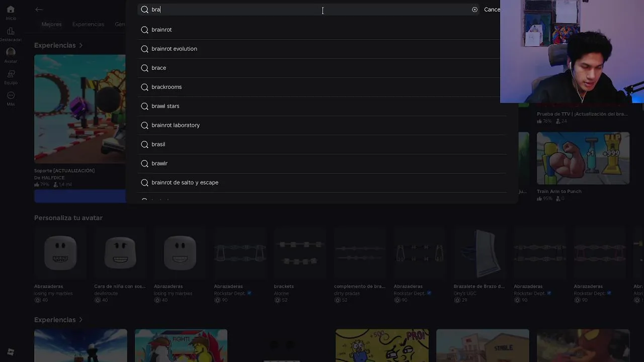Open the 'dirty pradas' creator link
This screenshot has height=362, width=644.
coord(347,294)
